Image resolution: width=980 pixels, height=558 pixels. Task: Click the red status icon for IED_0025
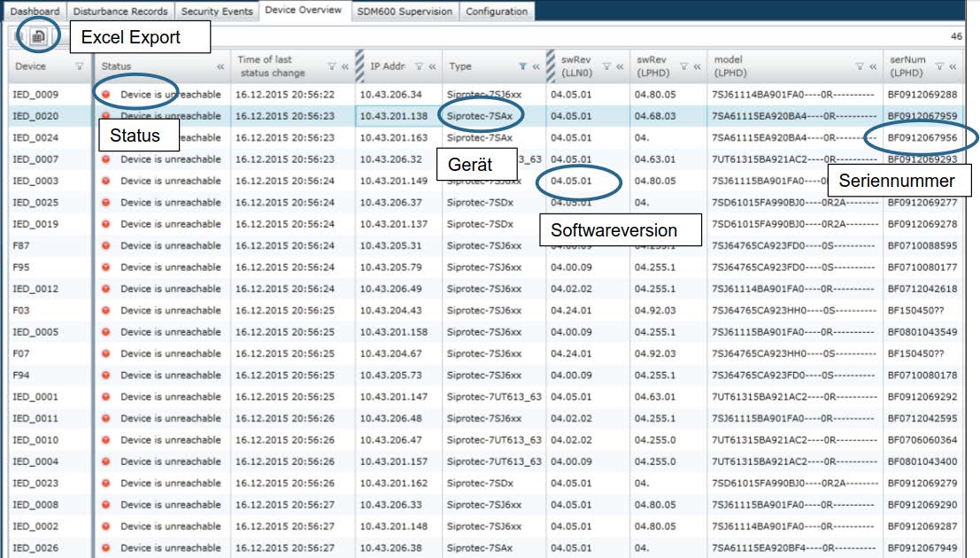(106, 203)
